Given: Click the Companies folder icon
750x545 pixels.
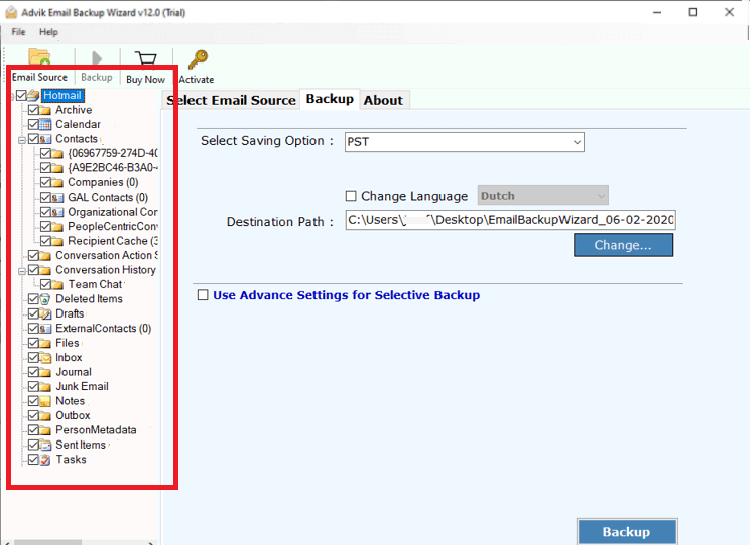Looking at the screenshot, I should pyautogui.click(x=57, y=183).
